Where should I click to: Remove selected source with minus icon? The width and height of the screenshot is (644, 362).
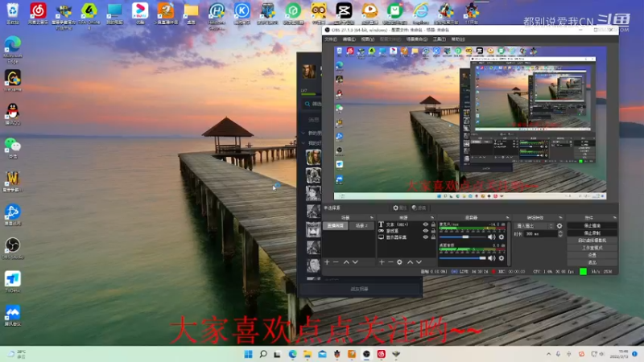click(390, 262)
